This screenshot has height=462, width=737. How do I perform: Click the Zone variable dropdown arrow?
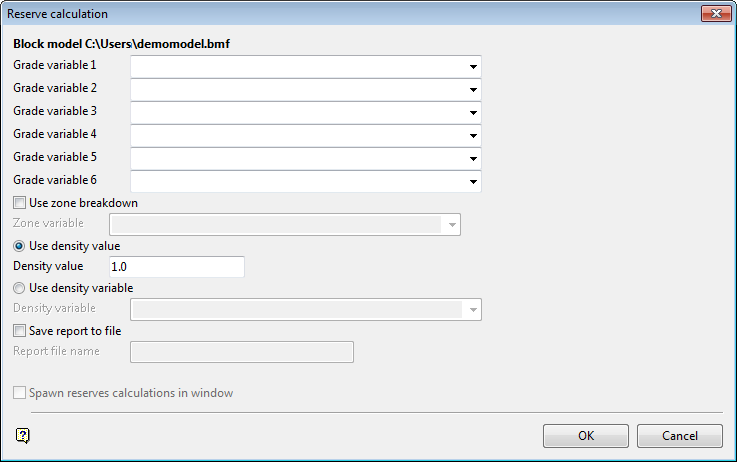452,225
